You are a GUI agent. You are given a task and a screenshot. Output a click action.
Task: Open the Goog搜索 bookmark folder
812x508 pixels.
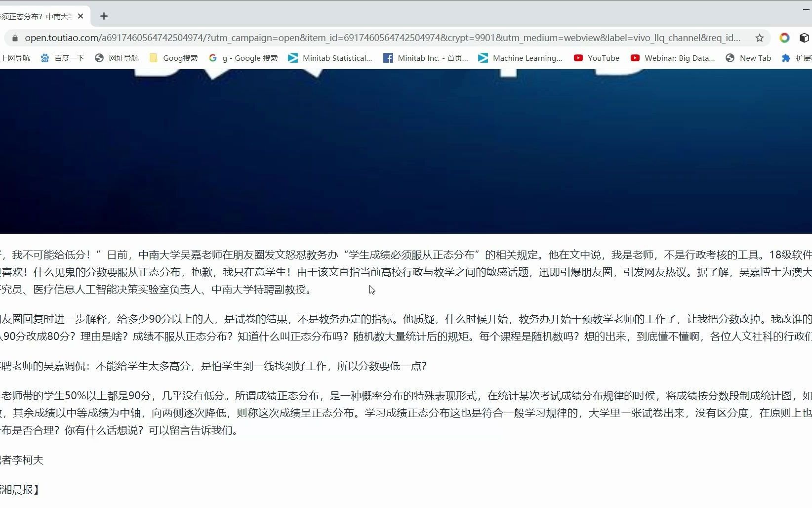(x=173, y=58)
